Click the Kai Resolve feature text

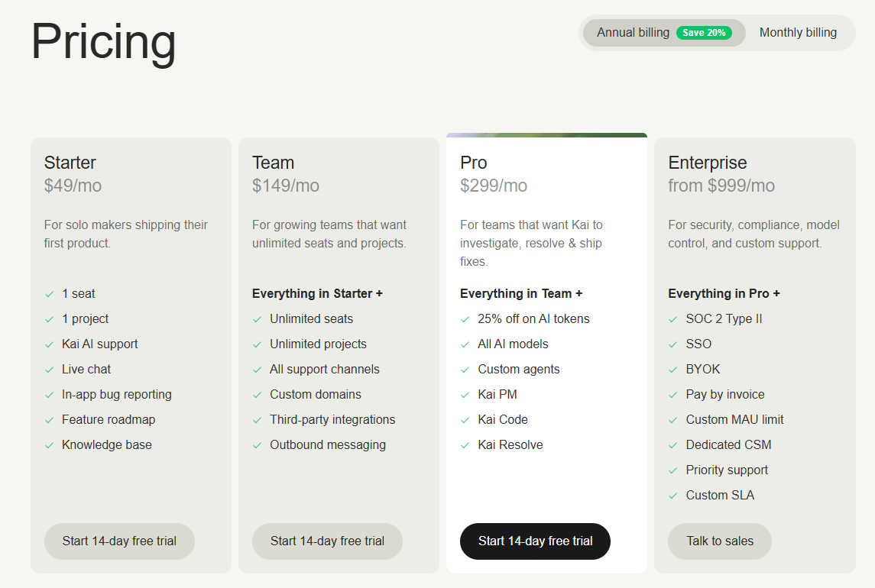click(510, 444)
